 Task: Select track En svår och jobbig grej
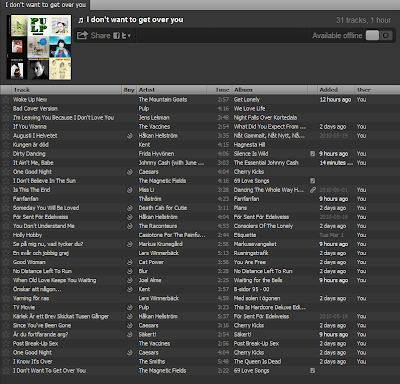[41, 253]
